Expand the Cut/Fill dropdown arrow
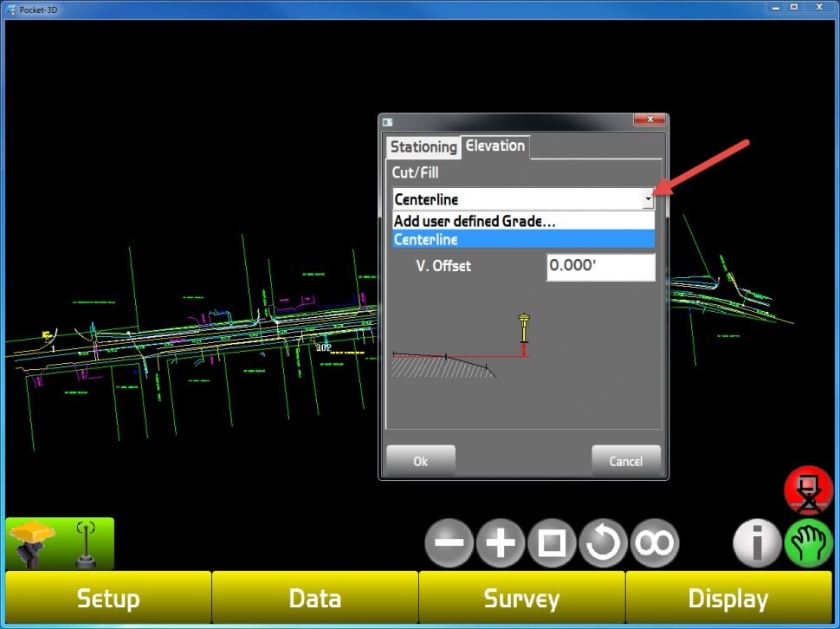 (648, 200)
